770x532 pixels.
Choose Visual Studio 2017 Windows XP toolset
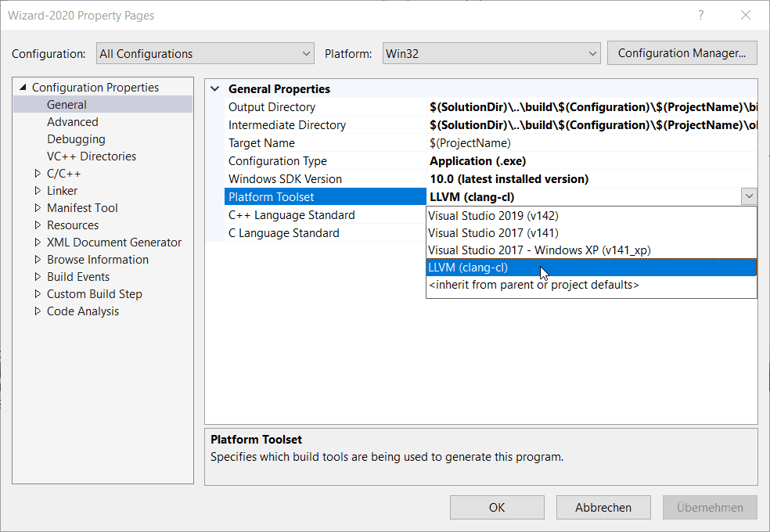point(592,250)
